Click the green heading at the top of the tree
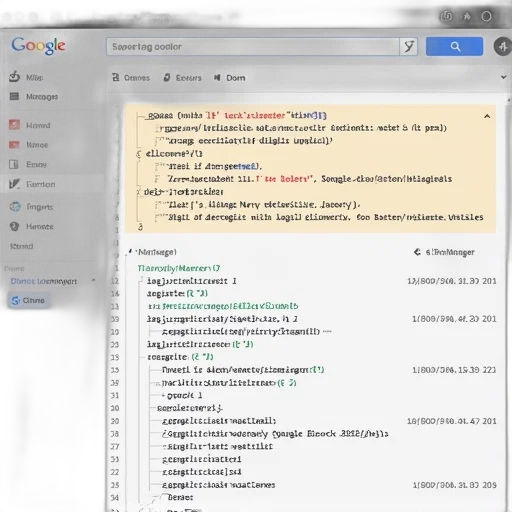The width and height of the screenshot is (512, 512). [x=179, y=268]
